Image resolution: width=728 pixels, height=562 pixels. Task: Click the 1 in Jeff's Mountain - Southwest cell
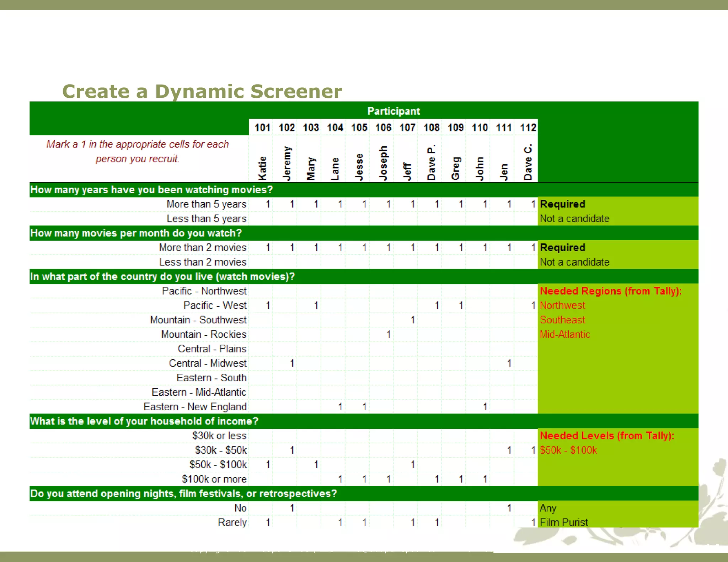coord(412,320)
